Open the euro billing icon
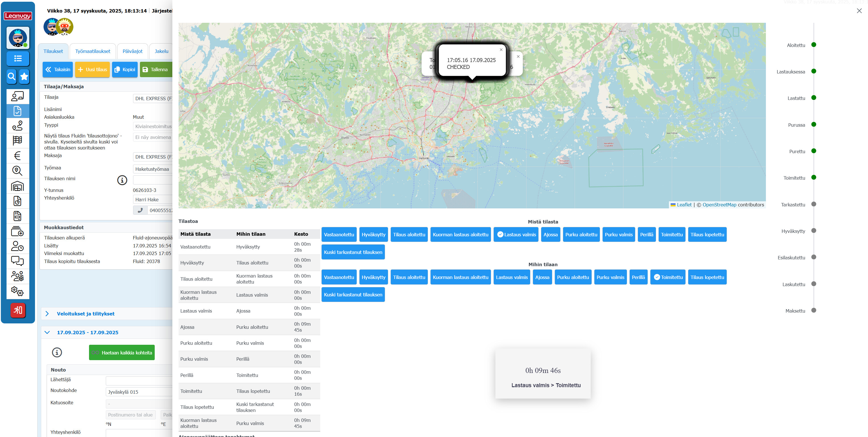 pos(18,156)
